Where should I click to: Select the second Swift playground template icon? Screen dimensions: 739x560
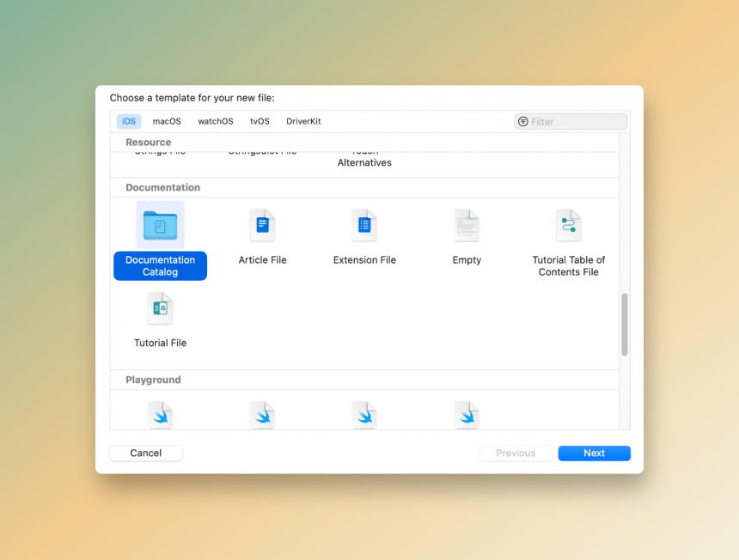coord(262,415)
